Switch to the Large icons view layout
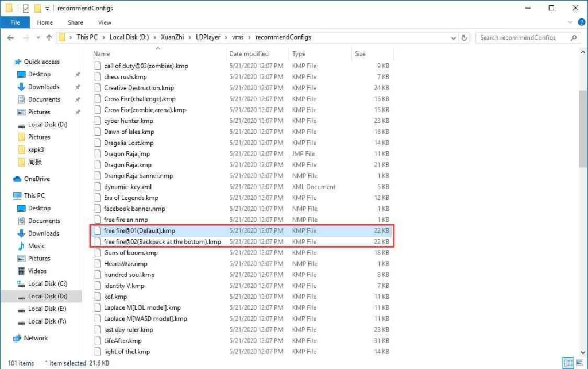588x369 pixels. pyautogui.click(x=580, y=363)
